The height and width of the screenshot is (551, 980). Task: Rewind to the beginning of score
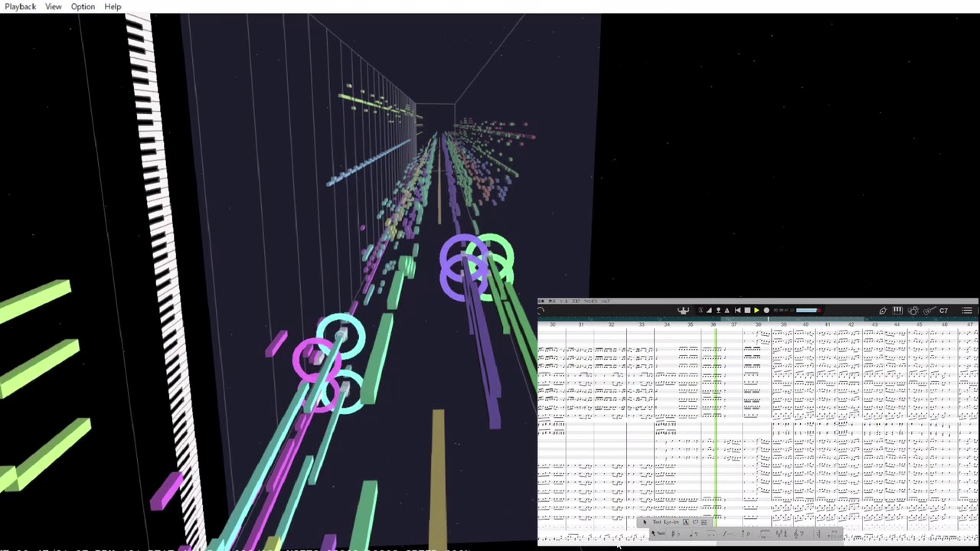click(x=737, y=311)
